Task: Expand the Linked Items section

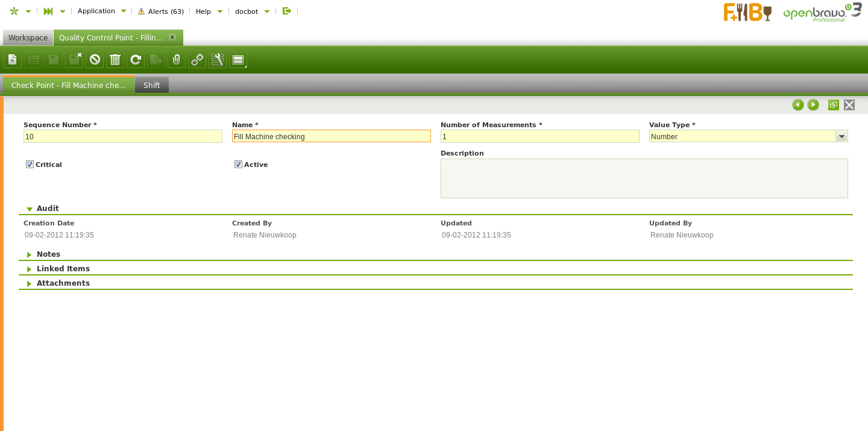Action: 63,269
